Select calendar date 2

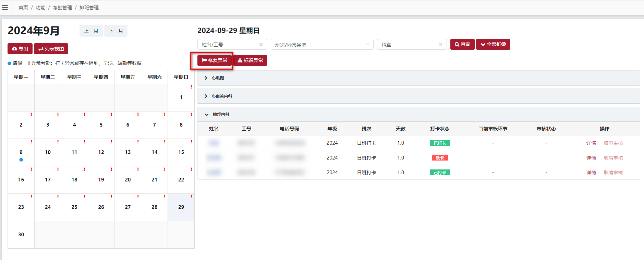pyautogui.click(x=21, y=125)
